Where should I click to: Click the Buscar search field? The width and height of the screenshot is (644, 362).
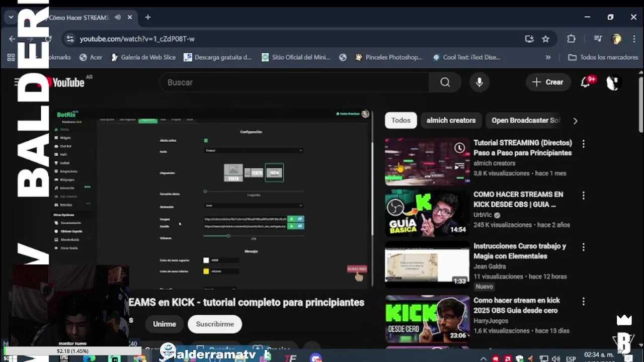(x=294, y=82)
